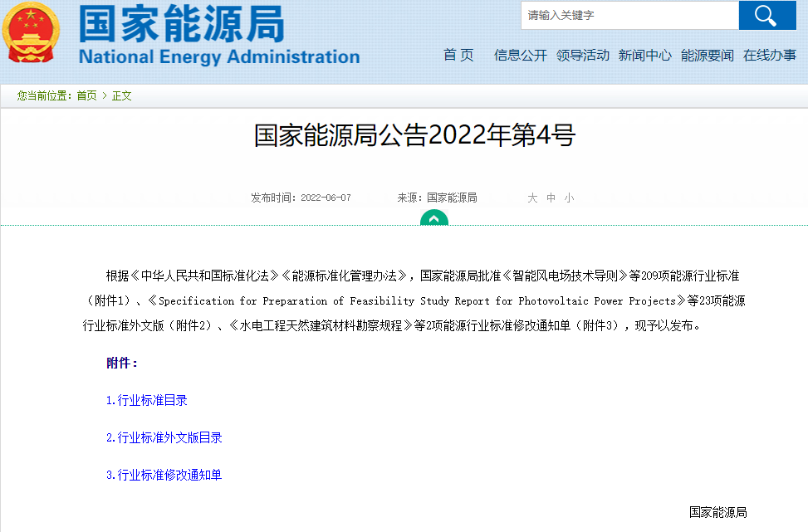Go to 领导活动 section
This screenshot has height=532, width=808.
pos(583,56)
